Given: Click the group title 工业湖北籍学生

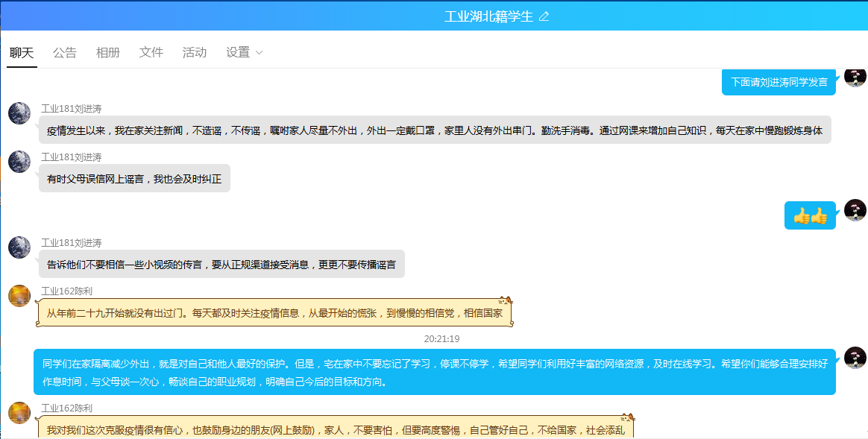Looking at the screenshot, I should [488, 16].
